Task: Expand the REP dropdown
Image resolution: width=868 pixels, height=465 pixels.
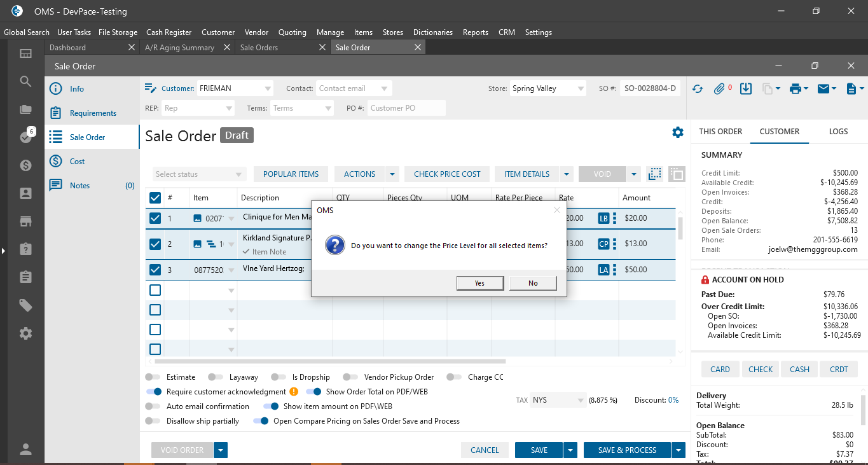Action: click(230, 108)
